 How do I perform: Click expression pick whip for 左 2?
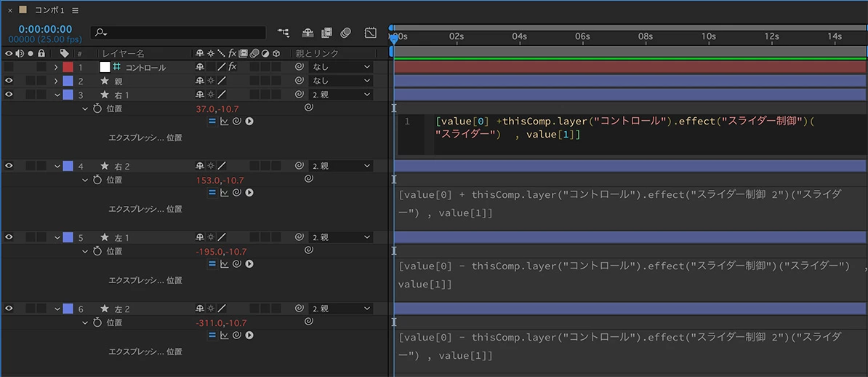237,335
